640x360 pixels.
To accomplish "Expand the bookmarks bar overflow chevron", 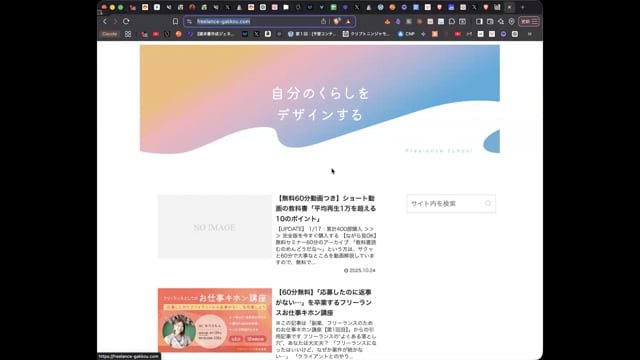I will pos(530,34).
